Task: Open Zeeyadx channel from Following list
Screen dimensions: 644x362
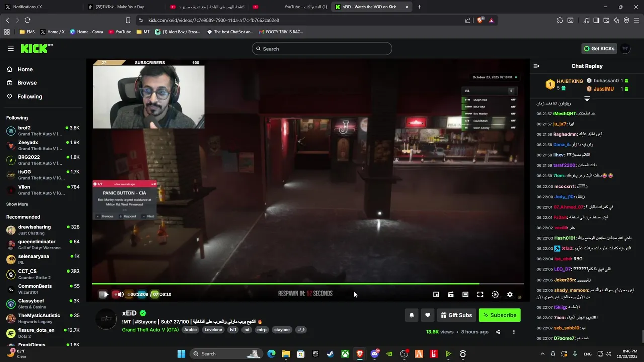Action: (x=43, y=145)
